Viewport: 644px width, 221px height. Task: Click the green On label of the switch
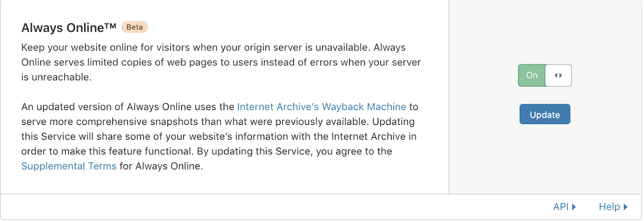tap(532, 76)
